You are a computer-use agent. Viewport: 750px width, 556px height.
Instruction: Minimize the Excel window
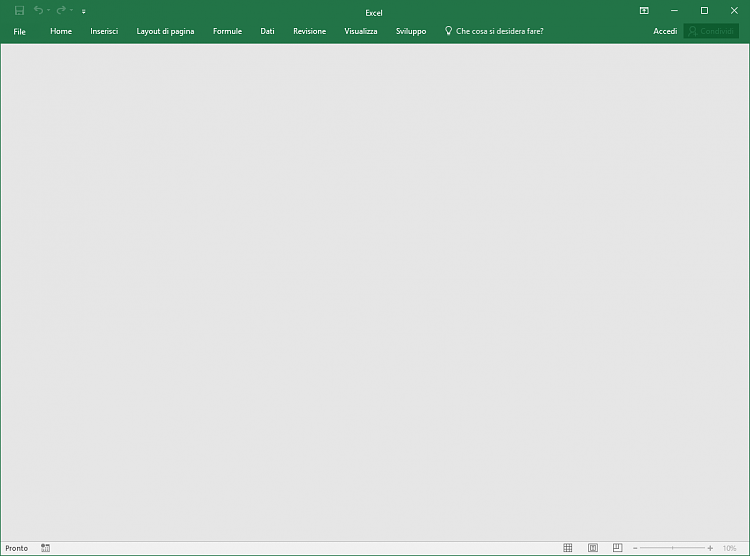coord(674,11)
